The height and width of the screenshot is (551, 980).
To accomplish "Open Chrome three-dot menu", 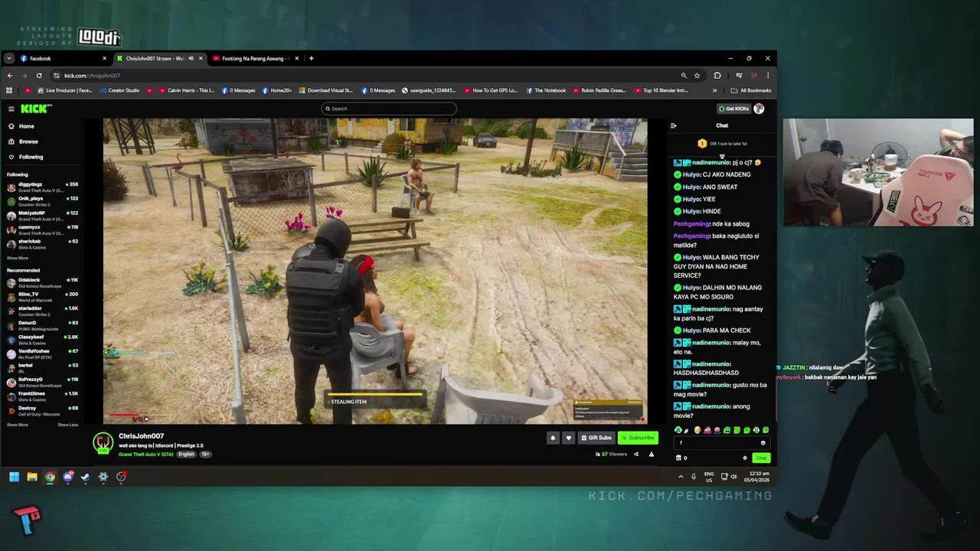I will [x=768, y=76].
